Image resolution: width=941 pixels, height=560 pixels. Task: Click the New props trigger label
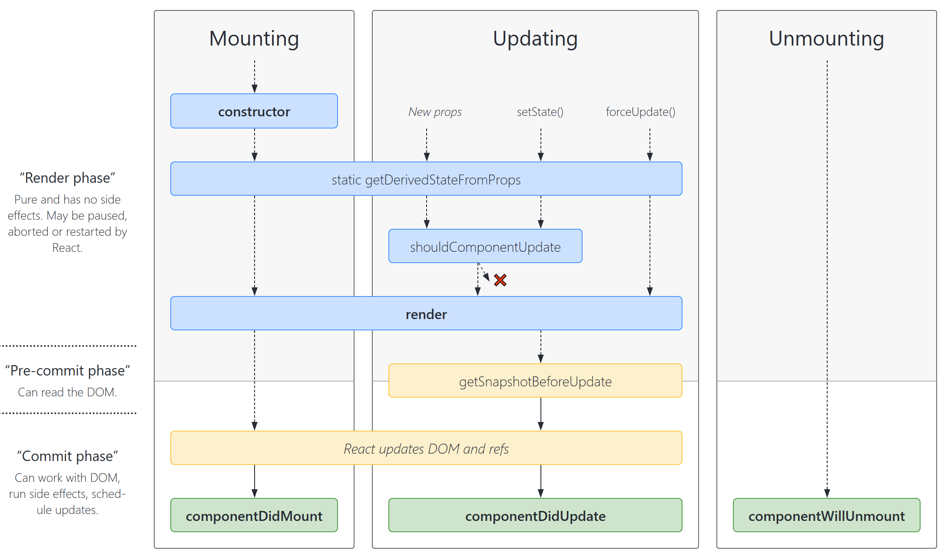pos(434,112)
